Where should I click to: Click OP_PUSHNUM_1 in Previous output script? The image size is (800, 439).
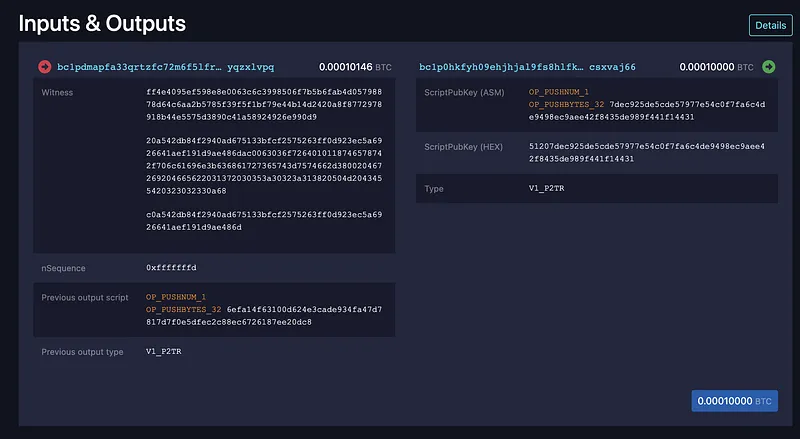coord(176,297)
